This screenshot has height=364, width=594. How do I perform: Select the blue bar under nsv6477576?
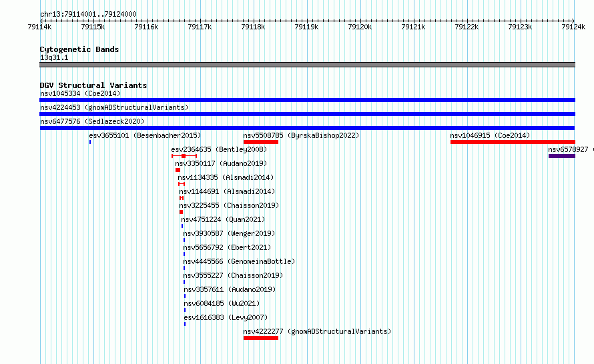click(x=307, y=128)
